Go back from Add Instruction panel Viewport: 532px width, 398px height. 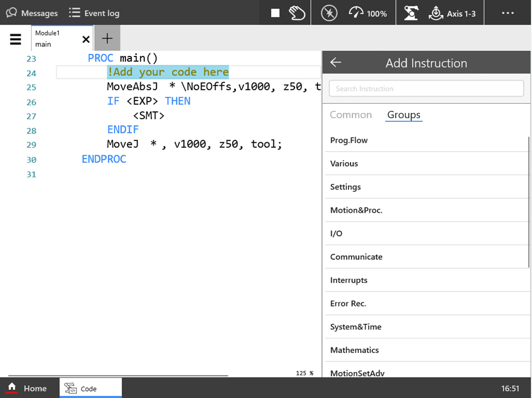[335, 62]
